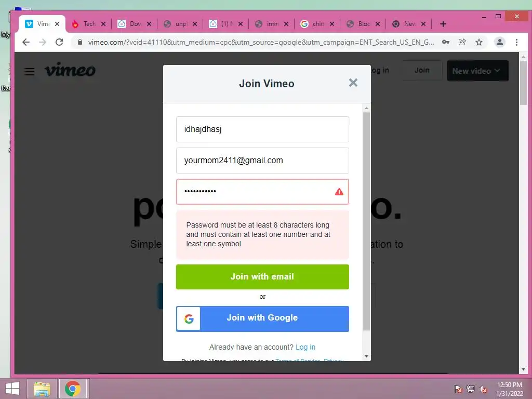Click the Vimeo logo
This screenshot has width=532, height=399.
(x=70, y=70)
